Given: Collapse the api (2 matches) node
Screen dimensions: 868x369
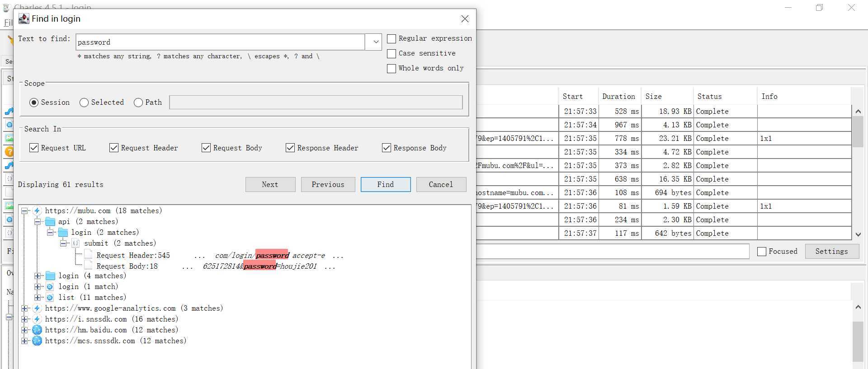Looking at the screenshot, I should pyautogui.click(x=38, y=221).
